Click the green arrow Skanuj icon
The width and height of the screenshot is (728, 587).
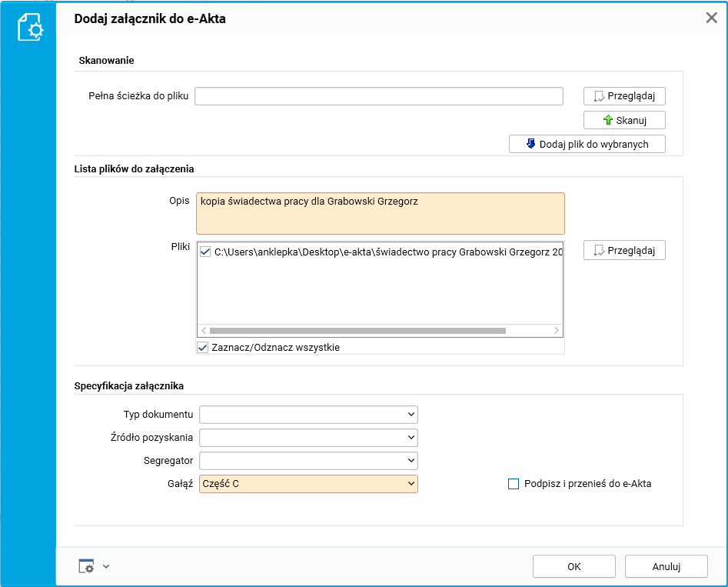tap(607, 120)
